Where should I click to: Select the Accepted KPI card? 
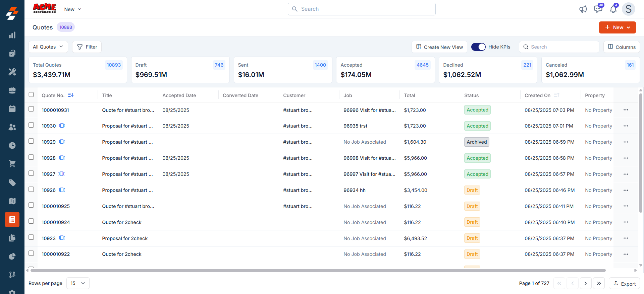pyautogui.click(x=385, y=70)
